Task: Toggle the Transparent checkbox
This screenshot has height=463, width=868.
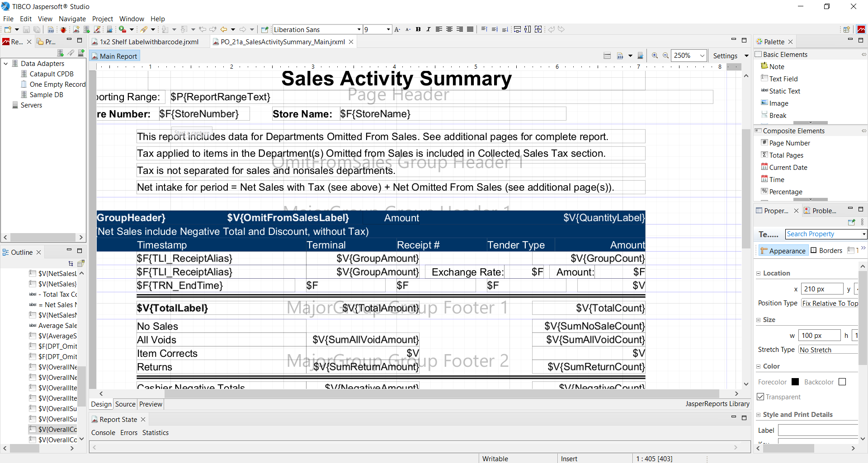Action: pos(760,397)
